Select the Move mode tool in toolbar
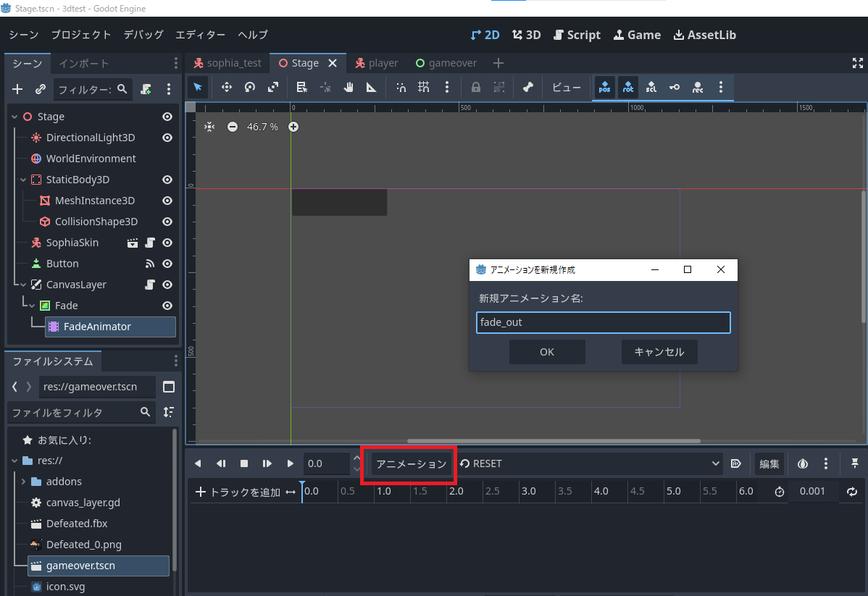Screen dimensions: 868x596 click(226, 87)
